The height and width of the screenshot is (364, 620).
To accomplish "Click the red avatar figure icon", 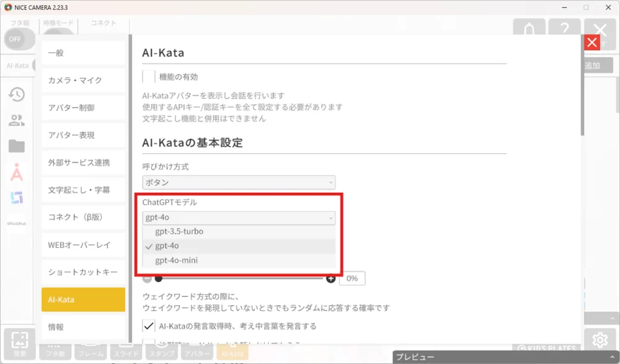I will pyautogui.click(x=17, y=172).
